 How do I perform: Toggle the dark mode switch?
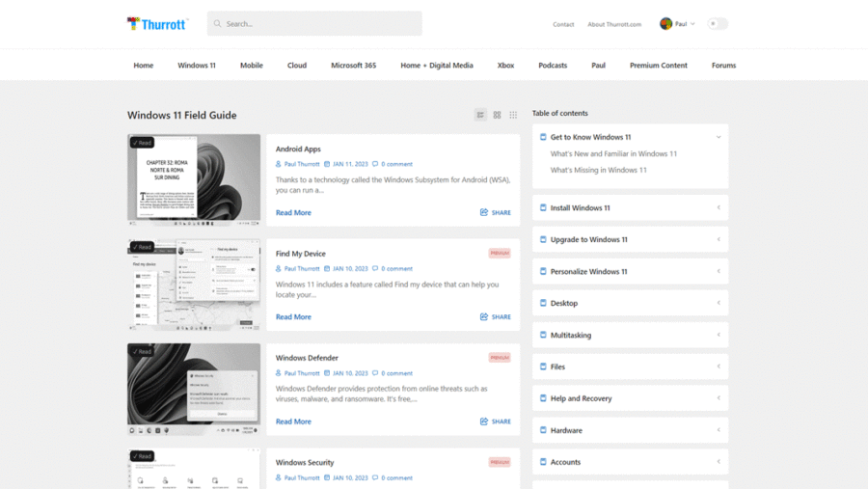point(717,24)
